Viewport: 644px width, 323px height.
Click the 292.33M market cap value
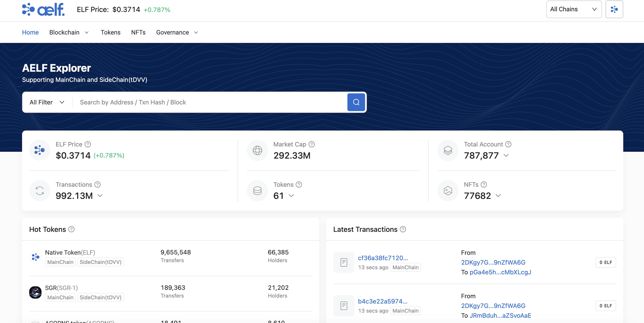[292, 156]
